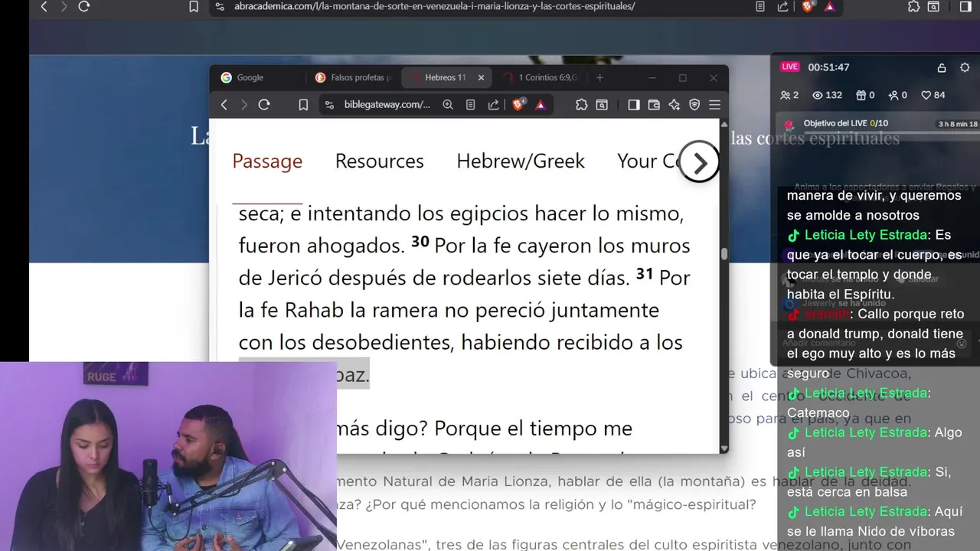
Task: Open Brave Wallet in the front window
Action: [x=654, y=105]
